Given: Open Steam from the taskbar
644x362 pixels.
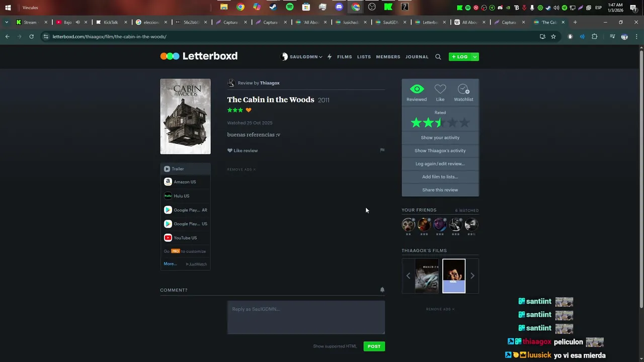Looking at the screenshot, I should 273,7.
